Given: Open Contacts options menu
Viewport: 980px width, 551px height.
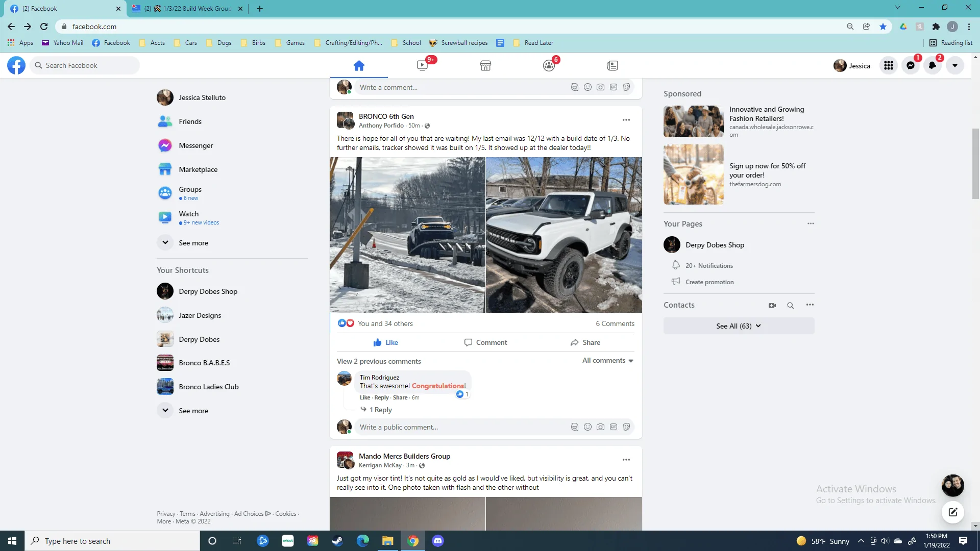Looking at the screenshot, I should pyautogui.click(x=810, y=305).
